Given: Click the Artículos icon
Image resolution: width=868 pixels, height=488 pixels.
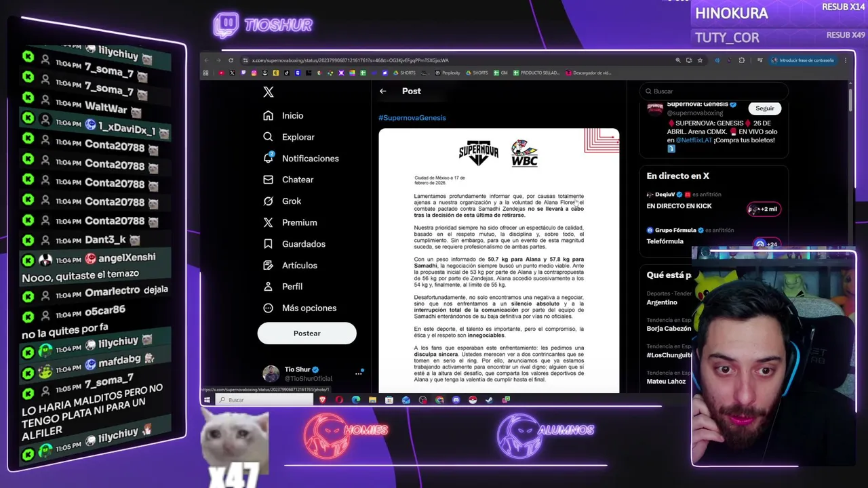Looking at the screenshot, I should 269,265.
